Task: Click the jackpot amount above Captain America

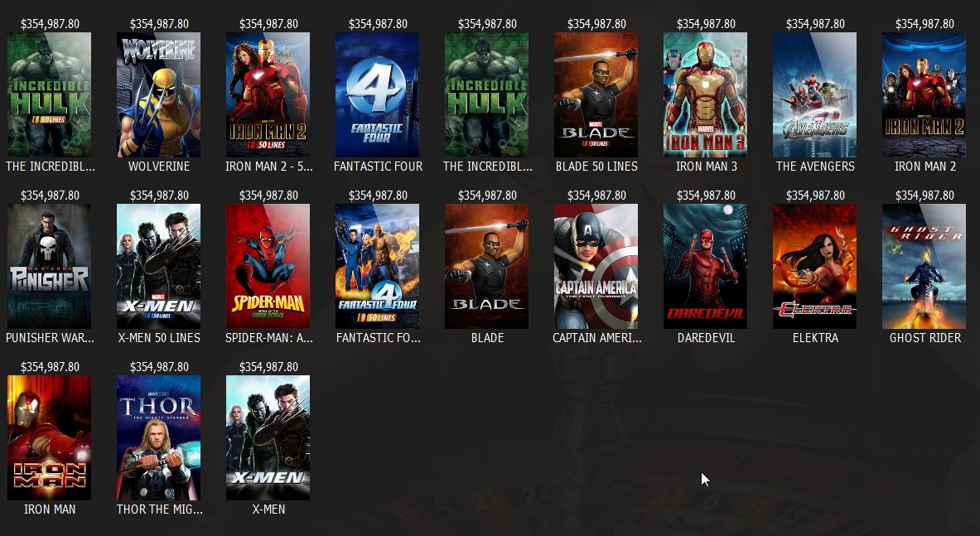Action: pyautogui.click(x=597, y=195)
